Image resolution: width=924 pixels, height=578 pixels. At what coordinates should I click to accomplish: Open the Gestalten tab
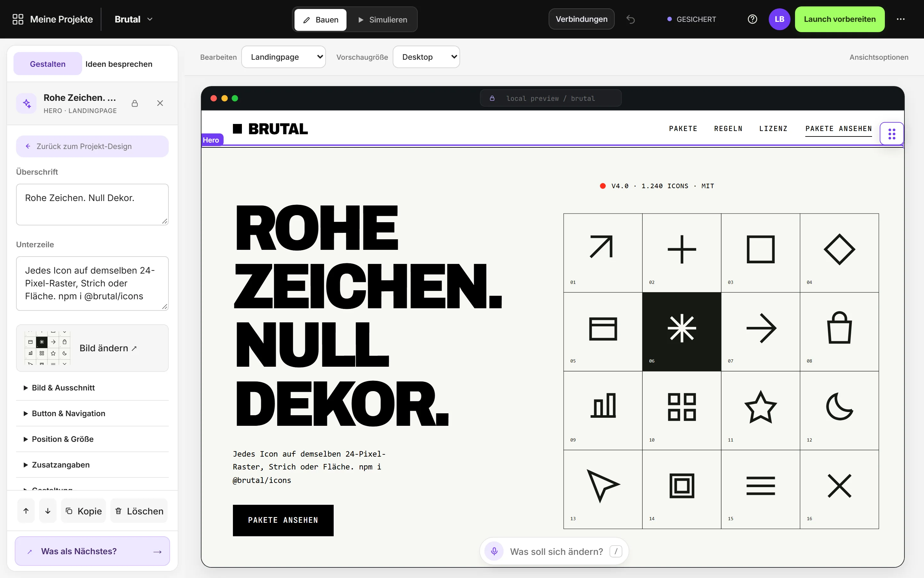(48, 64)
